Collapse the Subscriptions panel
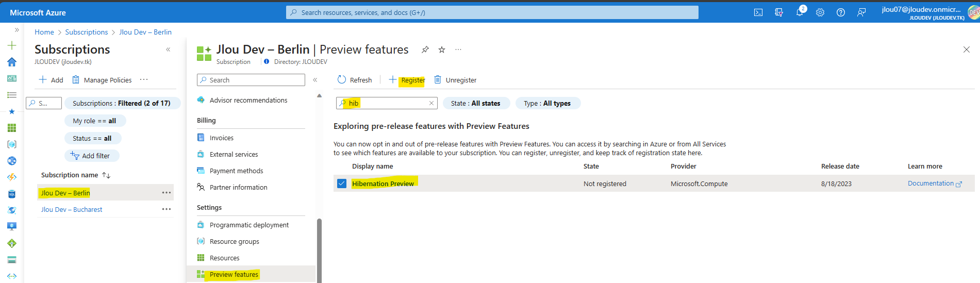The width and height of the screenshot is (980, 283). tap(168, 49)
